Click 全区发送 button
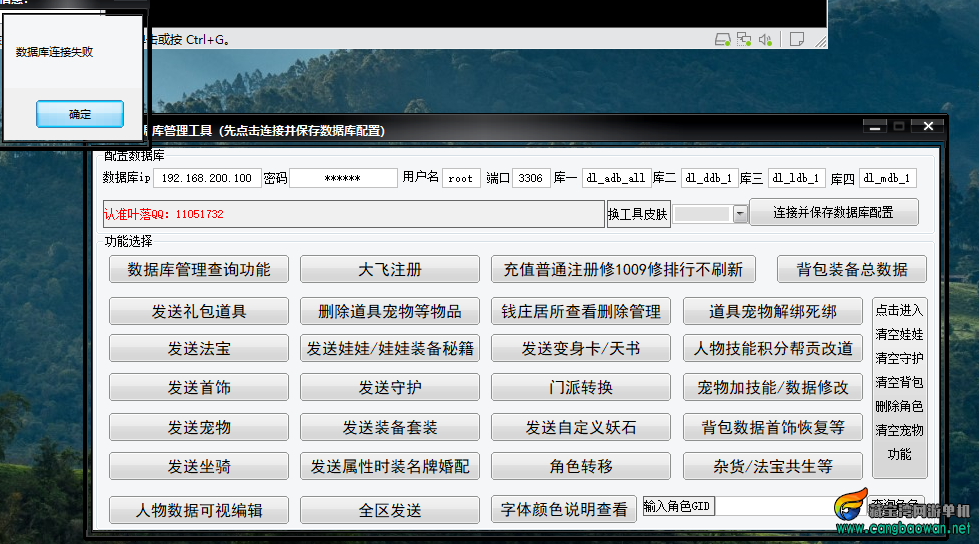The image size is (979, 544). [390, 510]
